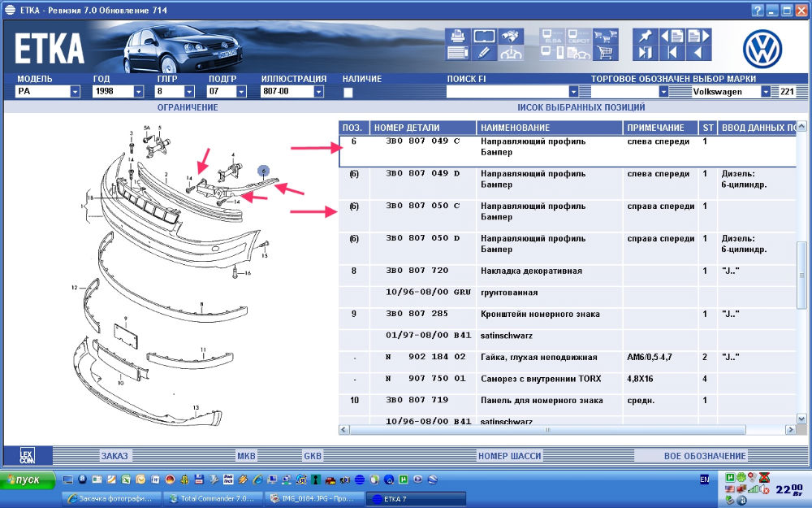This screenshot has height=508, width=812.
Task: Go to next page document icon
Action: 698,37
